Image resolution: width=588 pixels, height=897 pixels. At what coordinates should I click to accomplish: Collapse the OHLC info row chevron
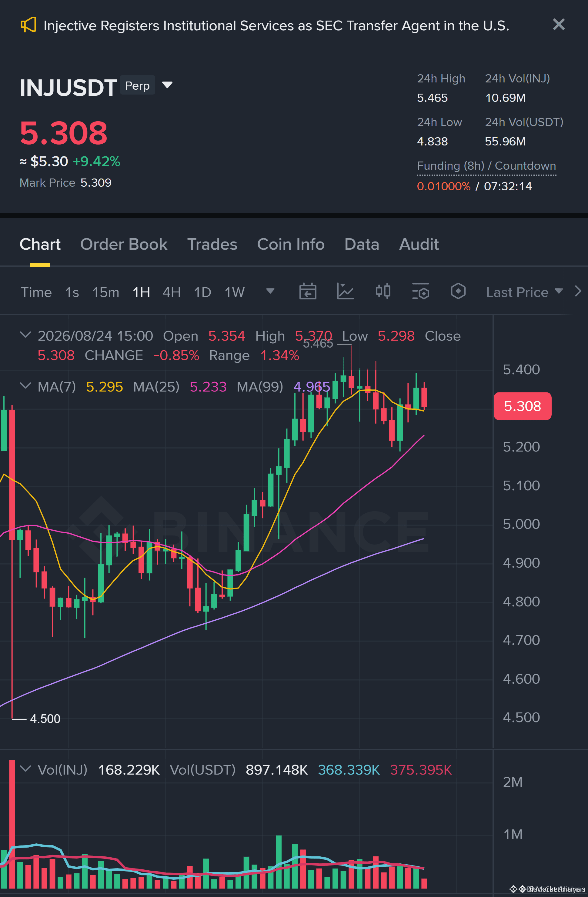click(x=25, y=335)
